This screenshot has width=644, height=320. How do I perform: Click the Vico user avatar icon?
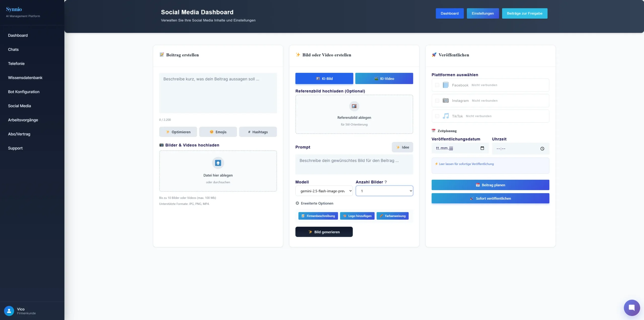pos(9,311)
